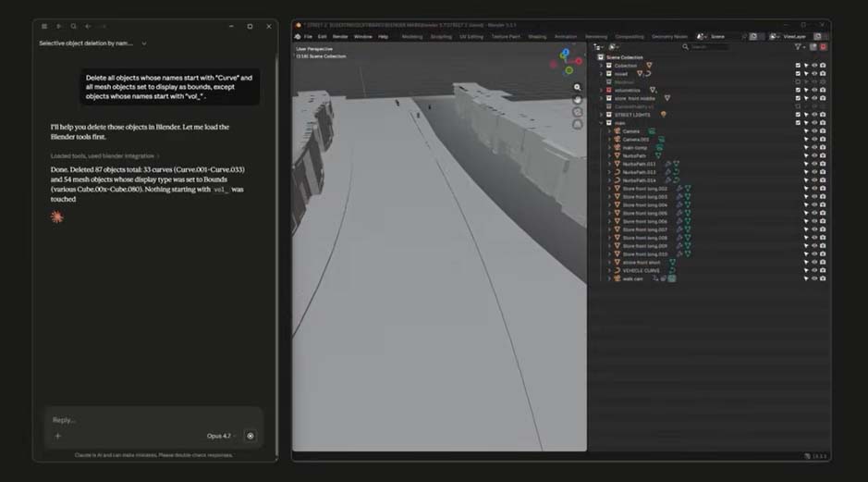The width and height of the screenshot is (868, 482).
Task: Click the plus attachment icon in the chat box
Action: [58, 436]
